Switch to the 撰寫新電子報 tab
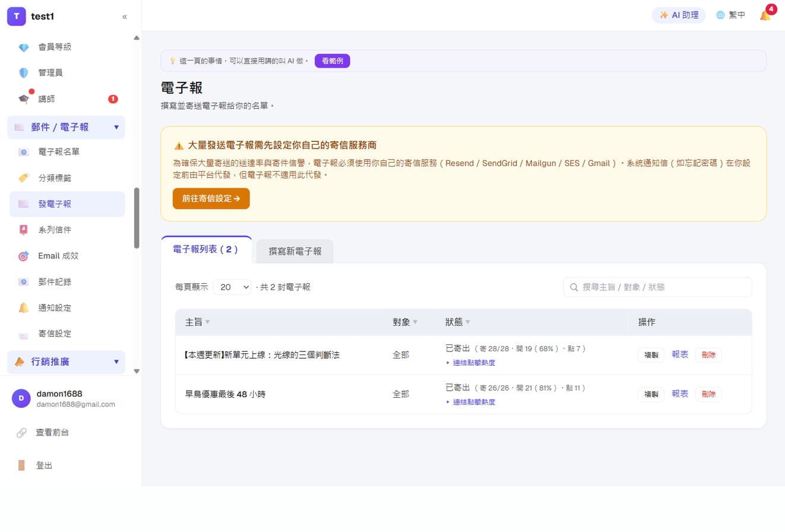This screenshot has height=532, width=785. click(x=295, y=251)
